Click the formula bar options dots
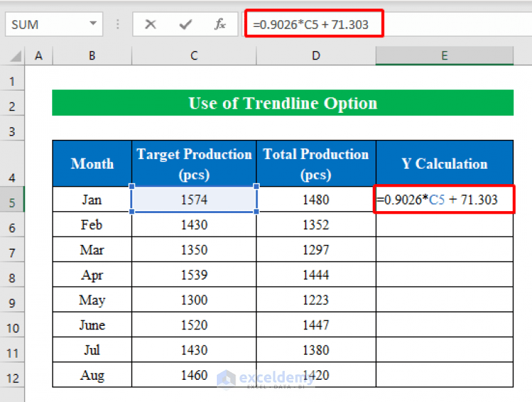 [118, 24]
